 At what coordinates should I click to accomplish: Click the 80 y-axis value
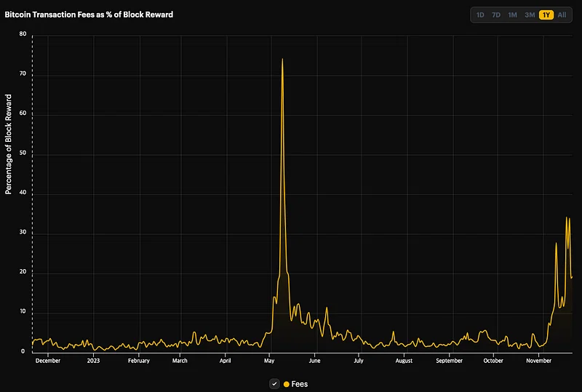pos(23,33)
